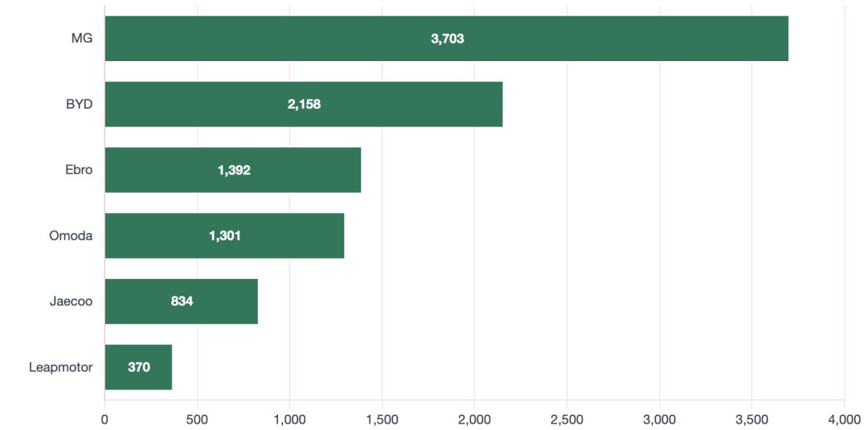The width and height of the screenshot is (868, 430).
Task: Click the 2,500 x-axis tick label
Action: [567, 419]
